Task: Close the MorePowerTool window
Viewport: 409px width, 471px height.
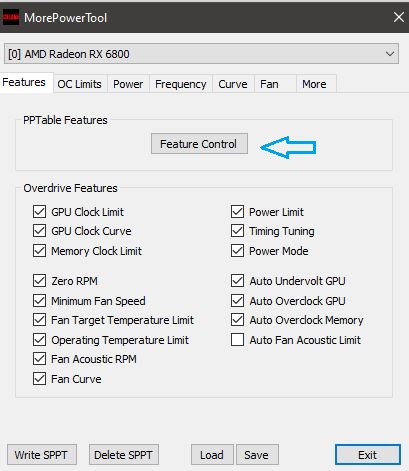Action: (x=398, y=17)
